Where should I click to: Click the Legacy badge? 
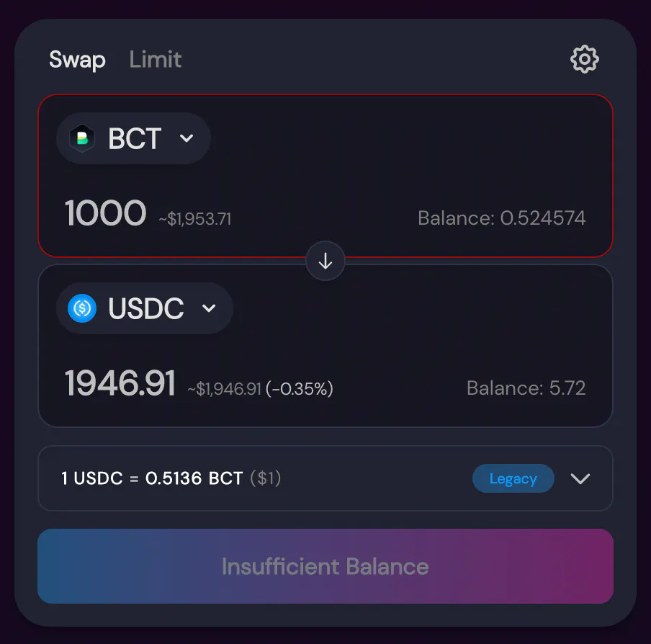coord(513,479)
